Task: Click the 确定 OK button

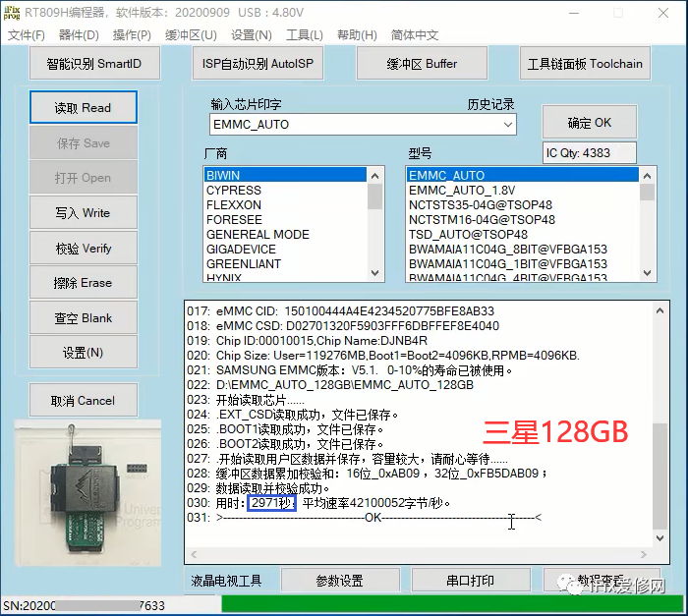Action: pos(590,123)
